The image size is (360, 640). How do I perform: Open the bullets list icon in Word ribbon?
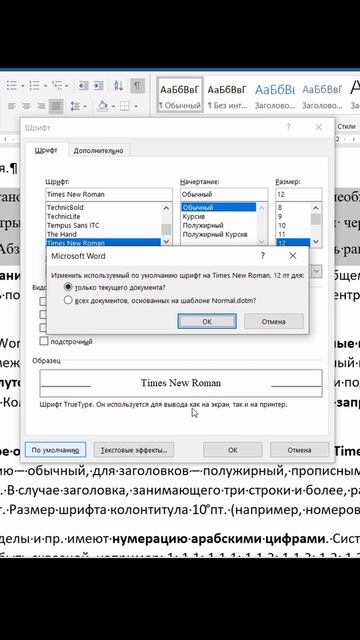pos(11,86)
